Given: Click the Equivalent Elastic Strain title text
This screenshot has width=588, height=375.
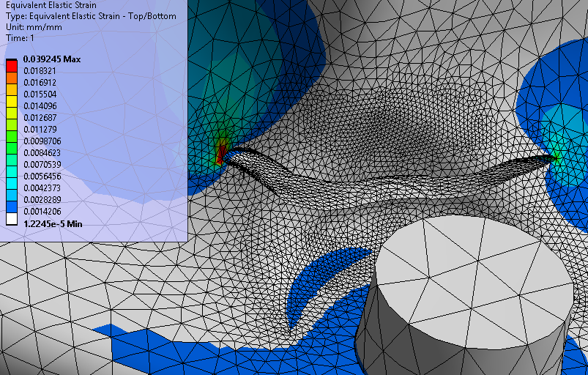Looking at the screenshot, I should click(50, 5).
